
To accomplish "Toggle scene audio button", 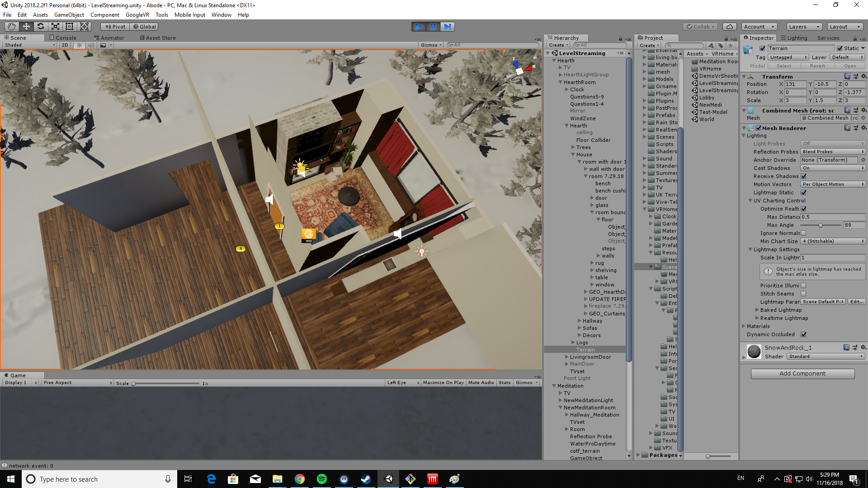I will pos(91,45).
